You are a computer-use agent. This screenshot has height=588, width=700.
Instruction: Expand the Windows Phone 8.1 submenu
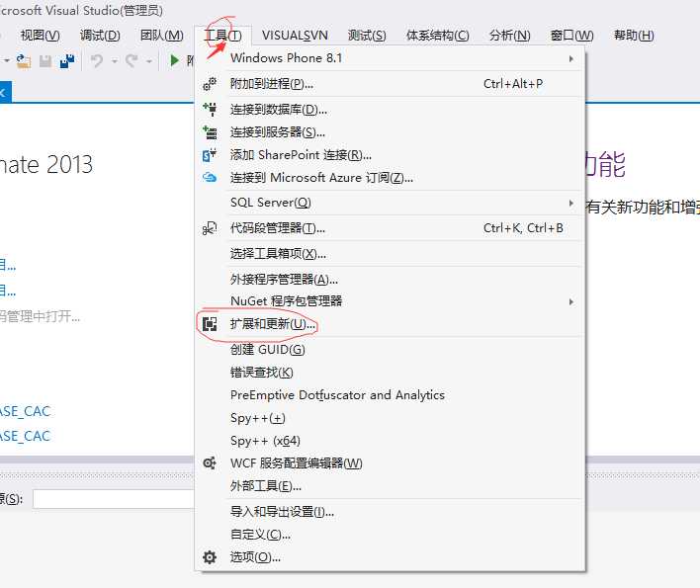pyautogui.click(x=571, y=58)
